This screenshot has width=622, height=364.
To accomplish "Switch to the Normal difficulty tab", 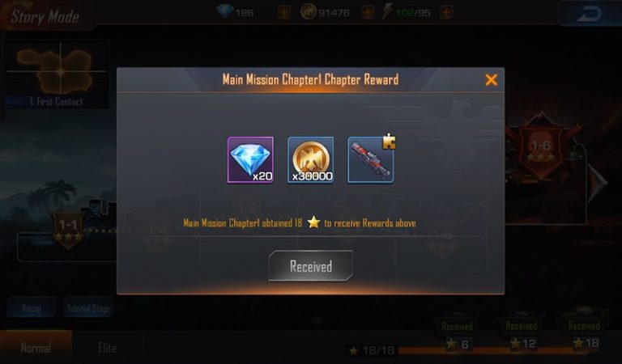I will [x=36, y=348].
